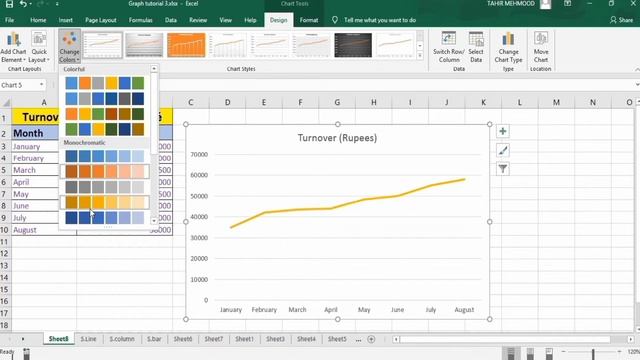Select the Month header cell
The image size is (640, 360).
(36, 133)
